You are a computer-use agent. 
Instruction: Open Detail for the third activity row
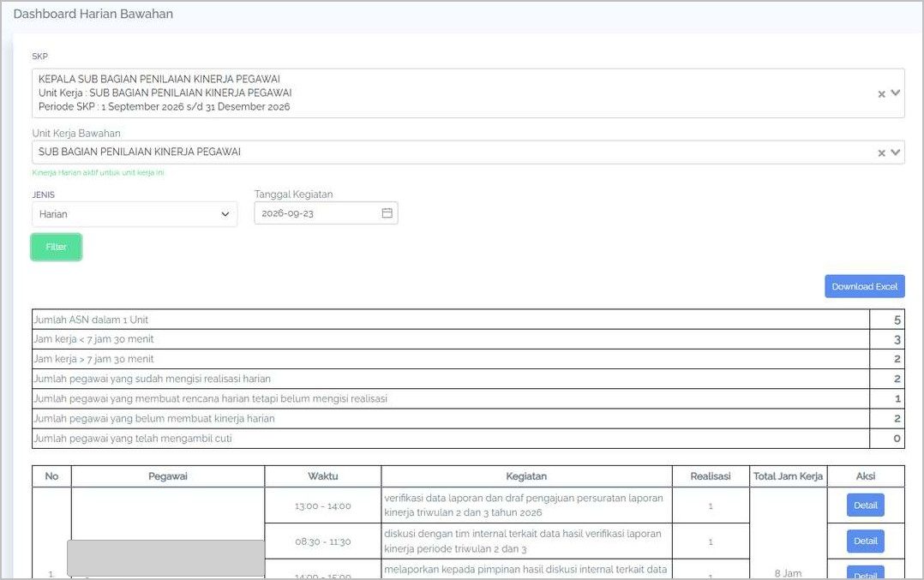pos(866,572)
